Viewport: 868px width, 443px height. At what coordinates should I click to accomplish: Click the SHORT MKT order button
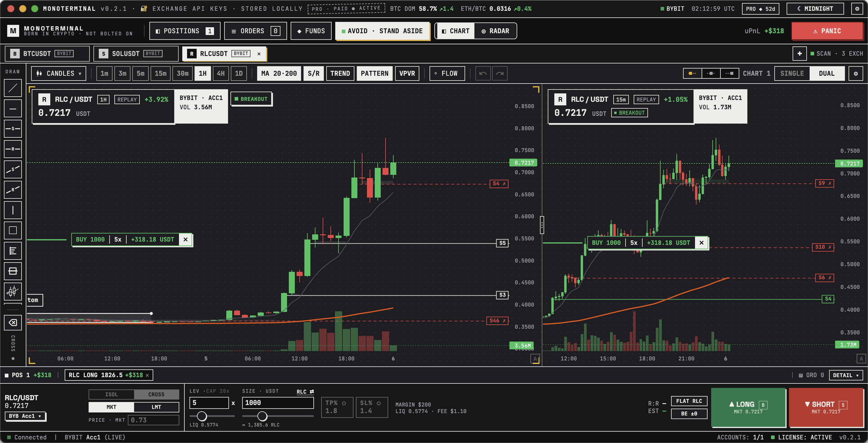click(826, 407)
